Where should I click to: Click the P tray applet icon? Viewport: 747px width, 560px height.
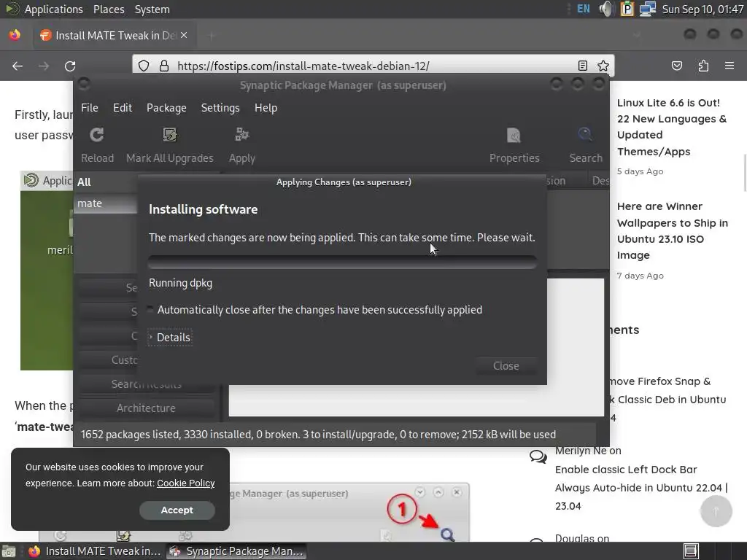(x=627, y=9)
